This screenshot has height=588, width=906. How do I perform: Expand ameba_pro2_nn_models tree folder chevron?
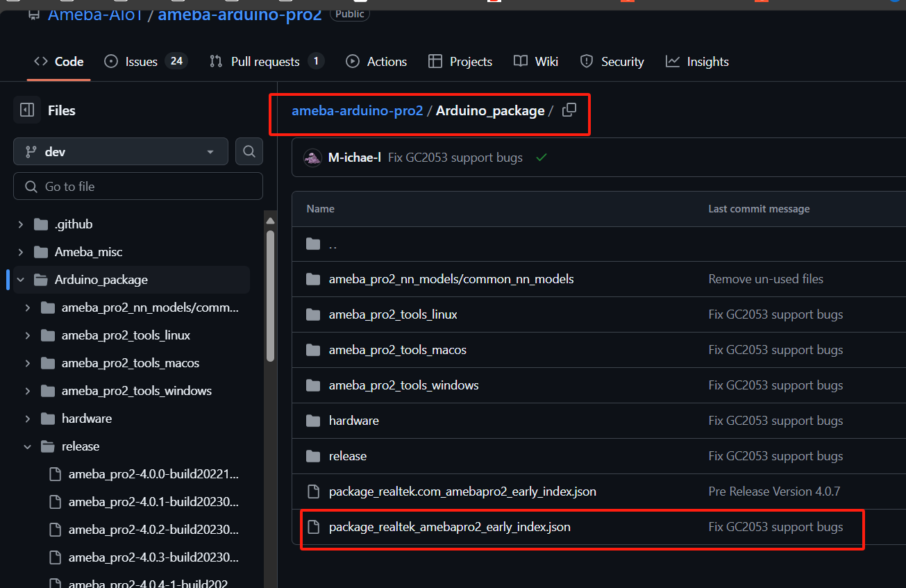coord(28,308)
